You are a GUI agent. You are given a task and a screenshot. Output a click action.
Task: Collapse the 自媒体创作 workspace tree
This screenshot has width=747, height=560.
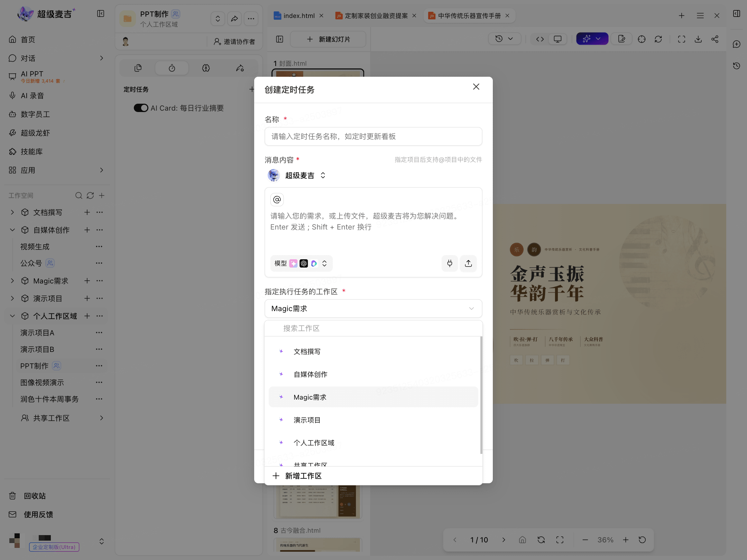[x=12, y=230]
